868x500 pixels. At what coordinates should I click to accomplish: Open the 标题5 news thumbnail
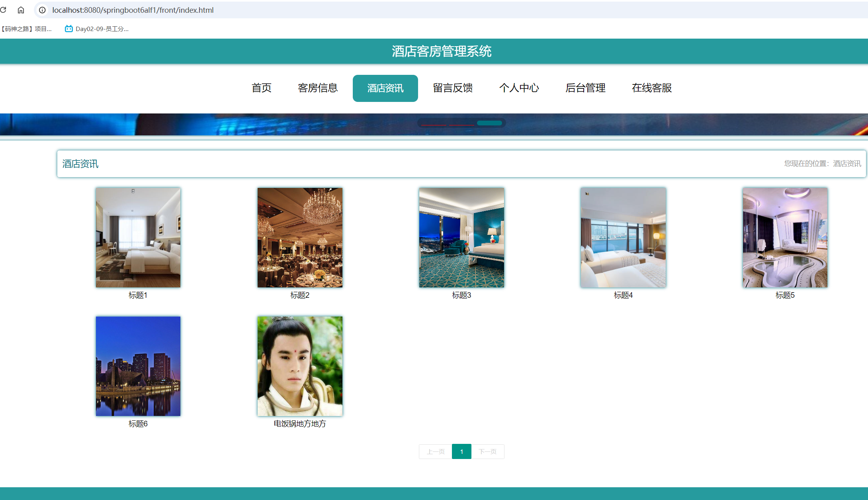784,237
